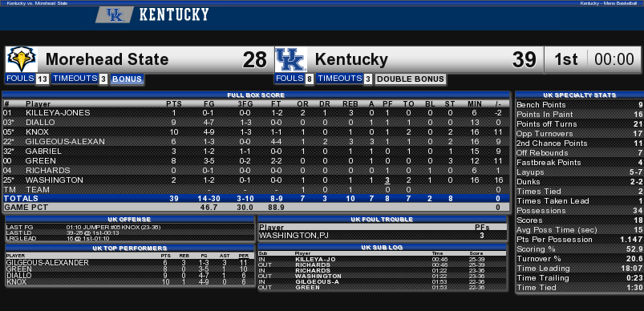Select the Morehead State BONUS indicator
This screenshot has height=311, width=644.
(x=127, y=79)
